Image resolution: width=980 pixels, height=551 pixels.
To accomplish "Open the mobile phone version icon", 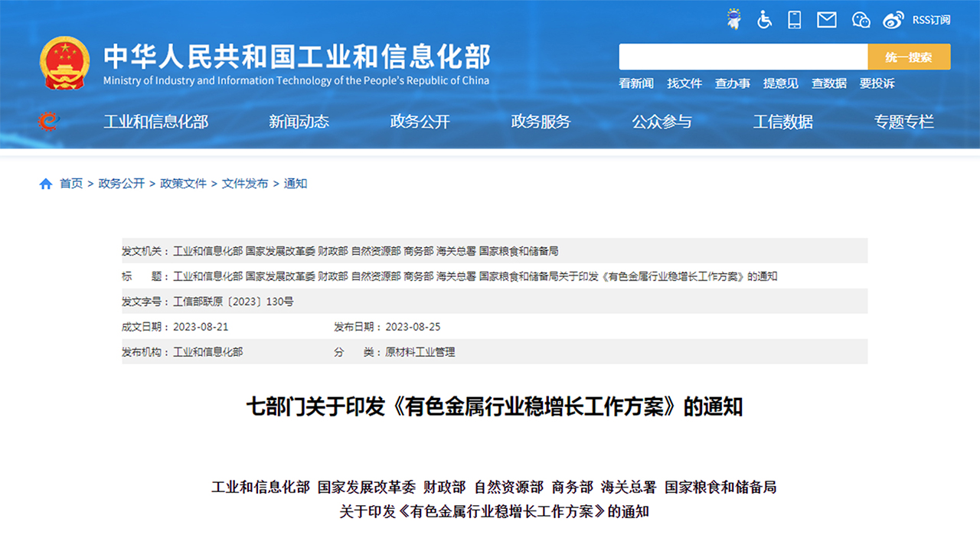I will pyautogui.click(x=795, y=20).
